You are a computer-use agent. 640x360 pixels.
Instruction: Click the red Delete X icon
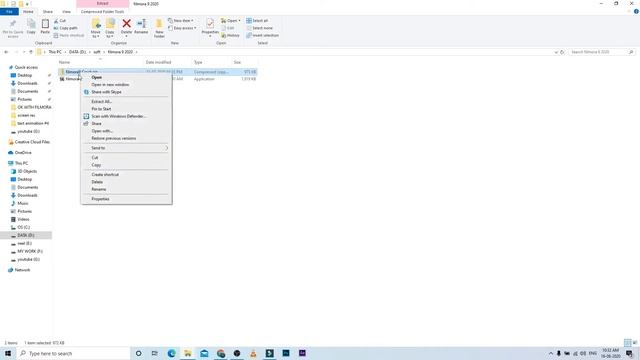point(127,24)
